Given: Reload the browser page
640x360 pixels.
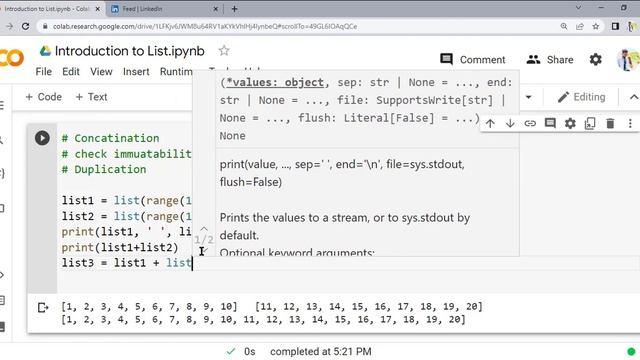Looking at the screenshot, I should (x=25, y=26).
